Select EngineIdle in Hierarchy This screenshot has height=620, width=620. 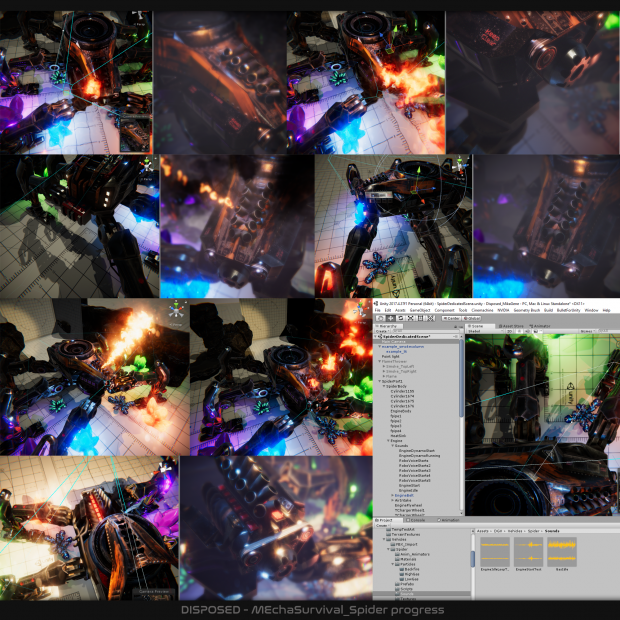click(x=408, y=490)
